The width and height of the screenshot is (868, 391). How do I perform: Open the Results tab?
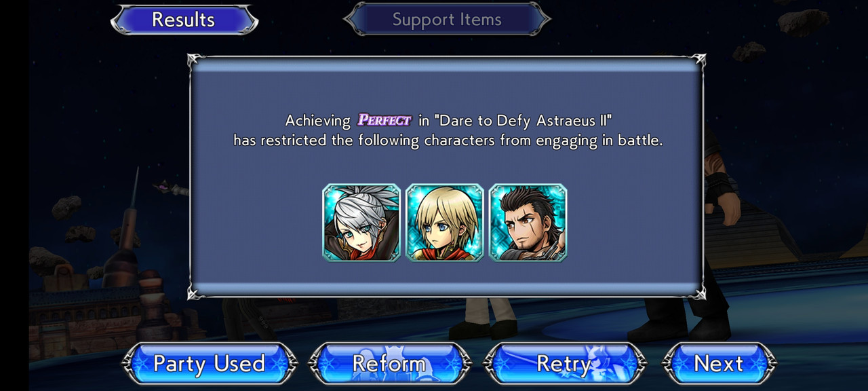point(184,19)
